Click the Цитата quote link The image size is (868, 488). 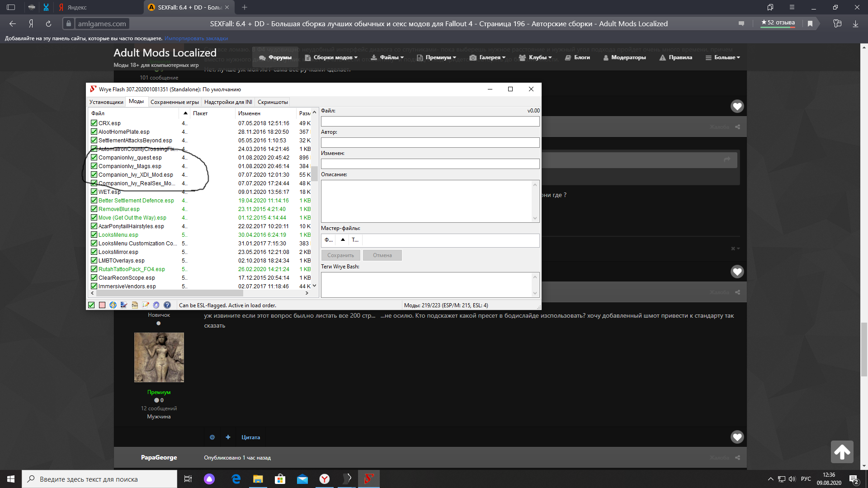[x=250, y=437]
